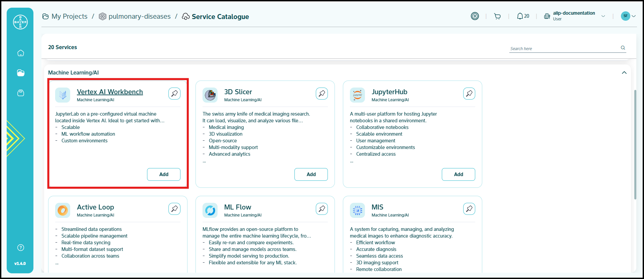Image resolution: width=644 pixels, height=279 pixels.
Task: Pin the Vertex AI Workbench service
Action: tap(174, 94)
